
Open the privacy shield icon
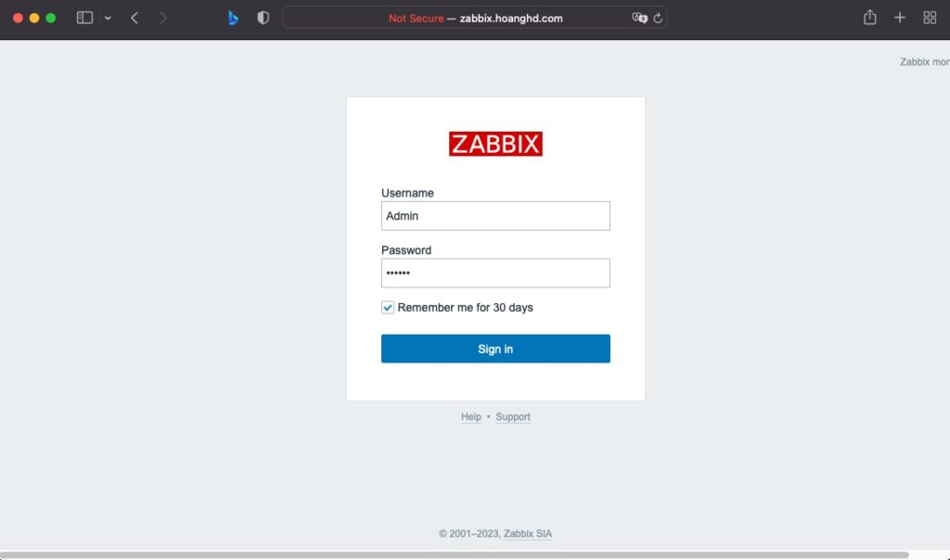pos(263,19)
